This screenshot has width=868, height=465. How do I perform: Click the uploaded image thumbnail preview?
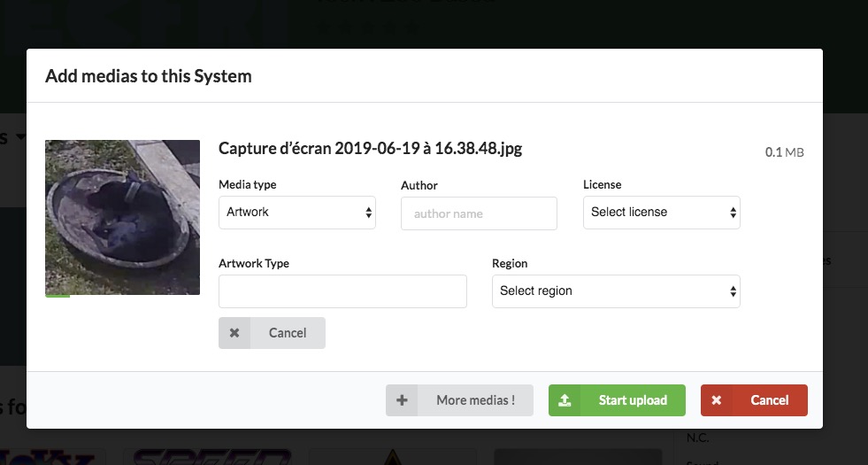[122, 216]
